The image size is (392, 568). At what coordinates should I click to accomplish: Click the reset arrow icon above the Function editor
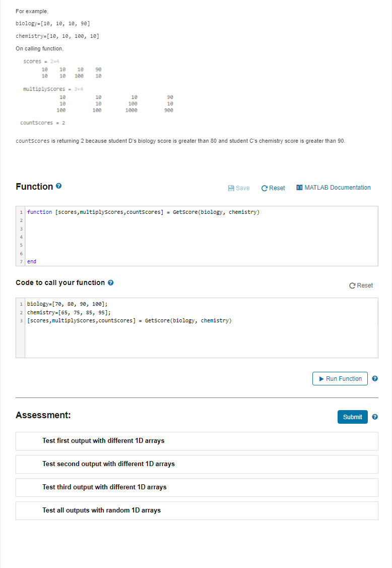point(264,188)
